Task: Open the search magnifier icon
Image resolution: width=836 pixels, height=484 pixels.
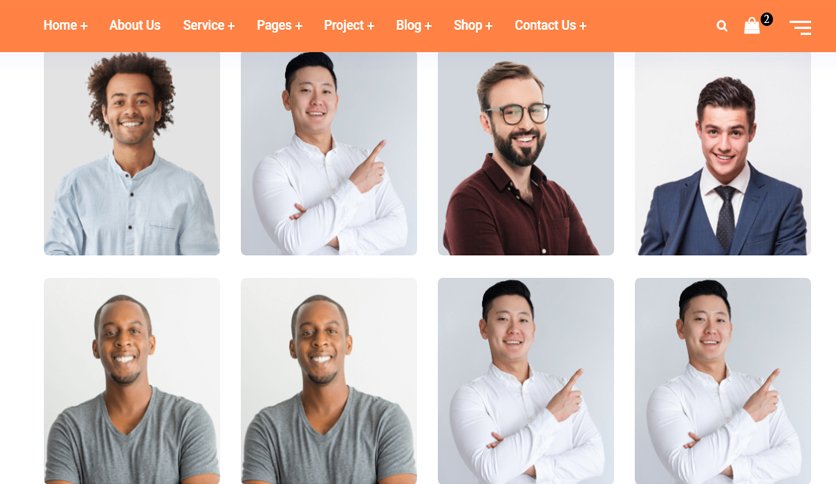Action: [721, 26]
